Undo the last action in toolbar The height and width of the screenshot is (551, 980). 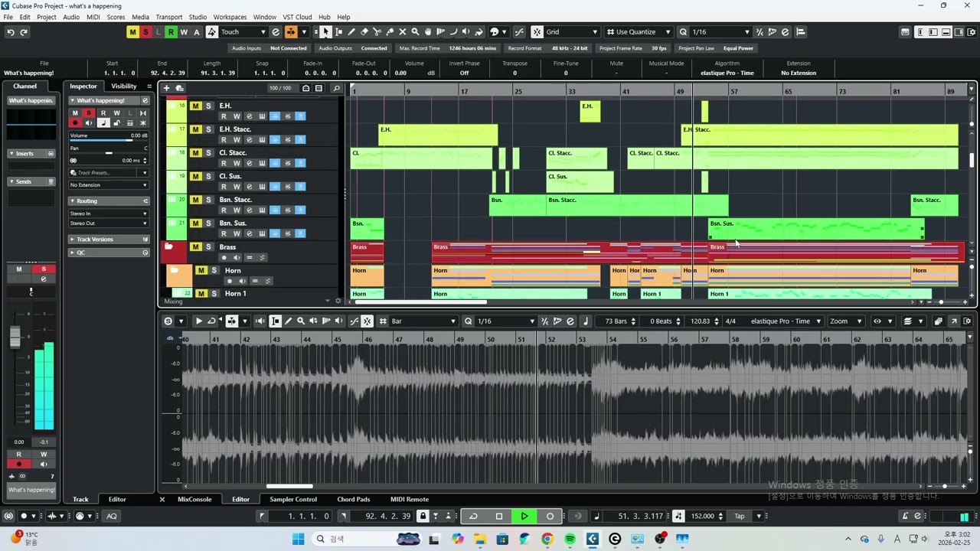coord(11,32)
